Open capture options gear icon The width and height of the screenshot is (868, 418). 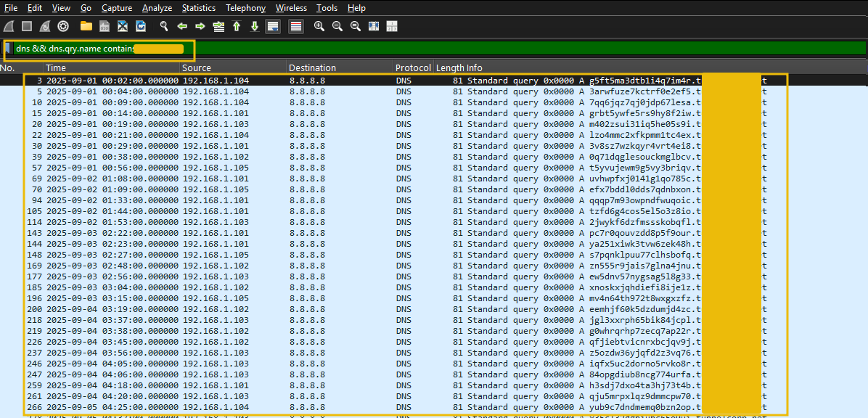(63, 26)
